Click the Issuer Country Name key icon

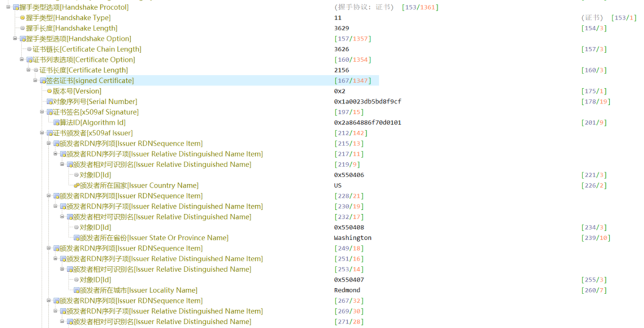click(x=76, y=185)
